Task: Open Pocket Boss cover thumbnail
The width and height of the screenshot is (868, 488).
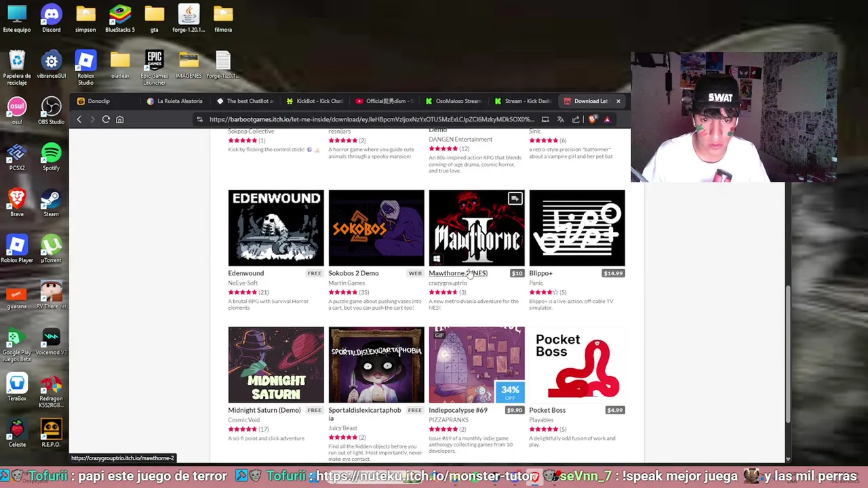Action: [x=577, y=365]
